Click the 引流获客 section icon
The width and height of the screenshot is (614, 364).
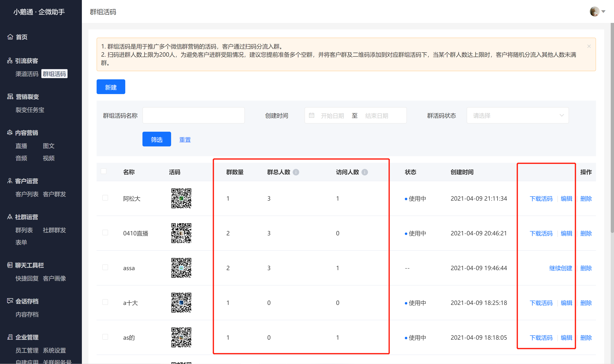pyautogui.click(x=10, y=61)
